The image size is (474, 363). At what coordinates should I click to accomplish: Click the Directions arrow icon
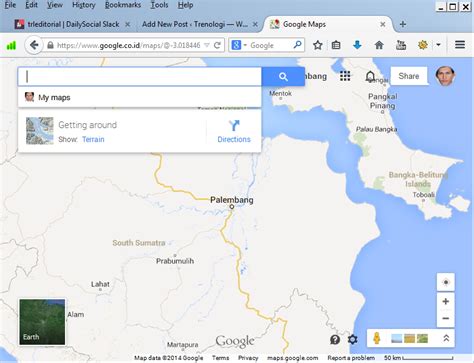coord(234,126)
